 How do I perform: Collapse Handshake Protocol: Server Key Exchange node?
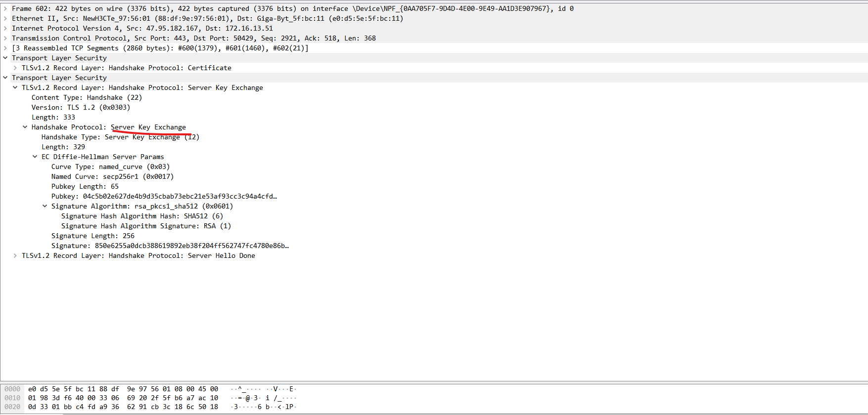25,127
